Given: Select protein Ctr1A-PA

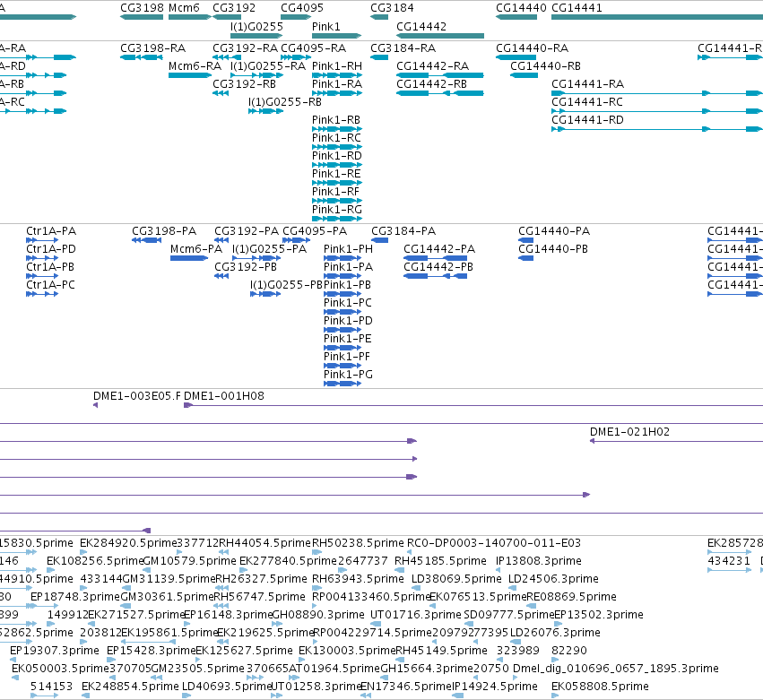Looking at the screenshot, I should (x=42, y=240).
